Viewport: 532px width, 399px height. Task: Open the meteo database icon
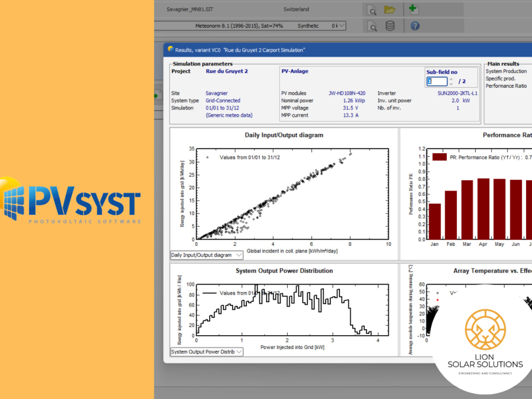point(389,25)
